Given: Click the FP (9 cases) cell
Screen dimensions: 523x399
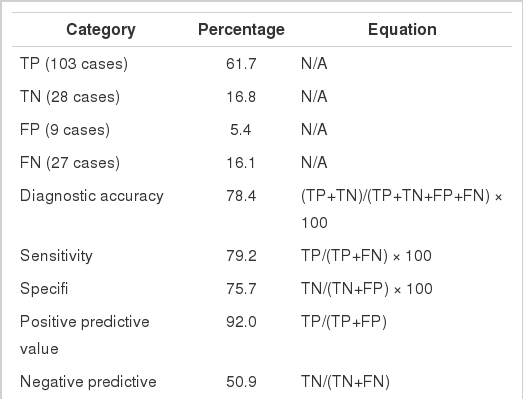Looking at the screenshot, I should tap(65, 130).
